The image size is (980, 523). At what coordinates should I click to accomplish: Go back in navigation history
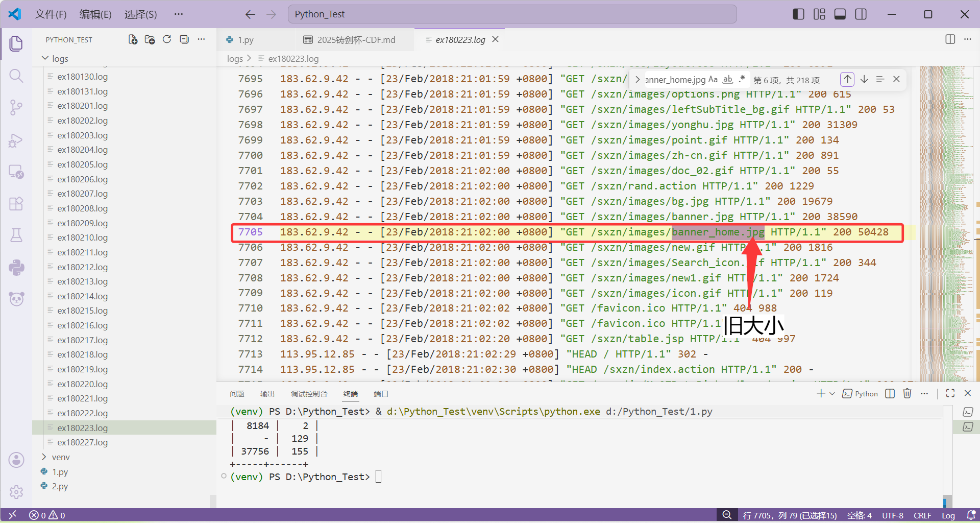pyautogui.click(x=250, y=14)
